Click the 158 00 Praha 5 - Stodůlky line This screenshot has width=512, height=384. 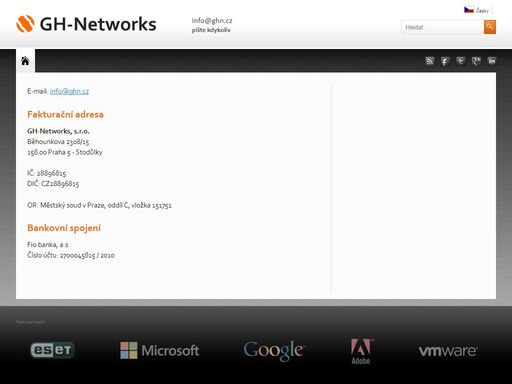(65, 152)
